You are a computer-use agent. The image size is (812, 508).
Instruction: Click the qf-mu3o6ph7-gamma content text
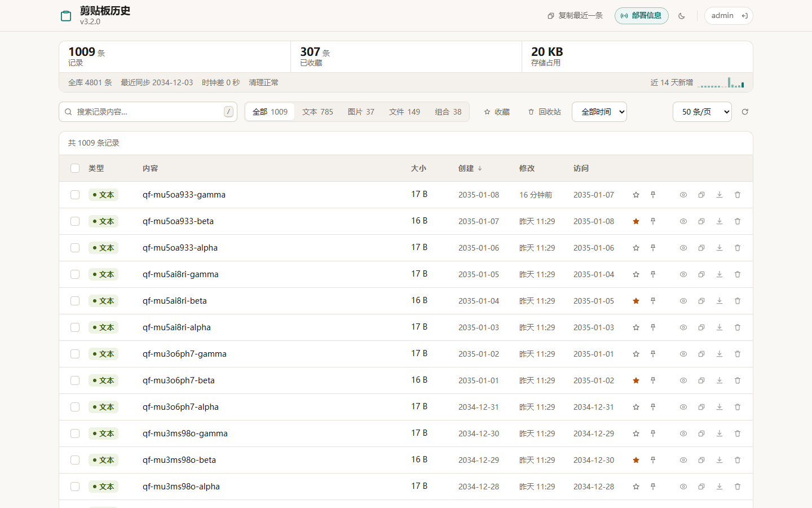[x=184, y=354]
